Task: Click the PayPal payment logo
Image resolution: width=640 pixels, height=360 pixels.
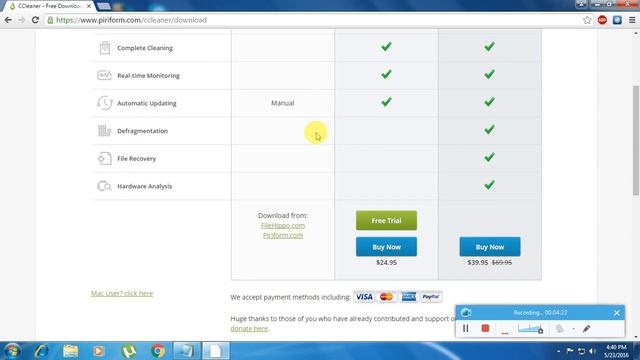Action: pos(431,297)
